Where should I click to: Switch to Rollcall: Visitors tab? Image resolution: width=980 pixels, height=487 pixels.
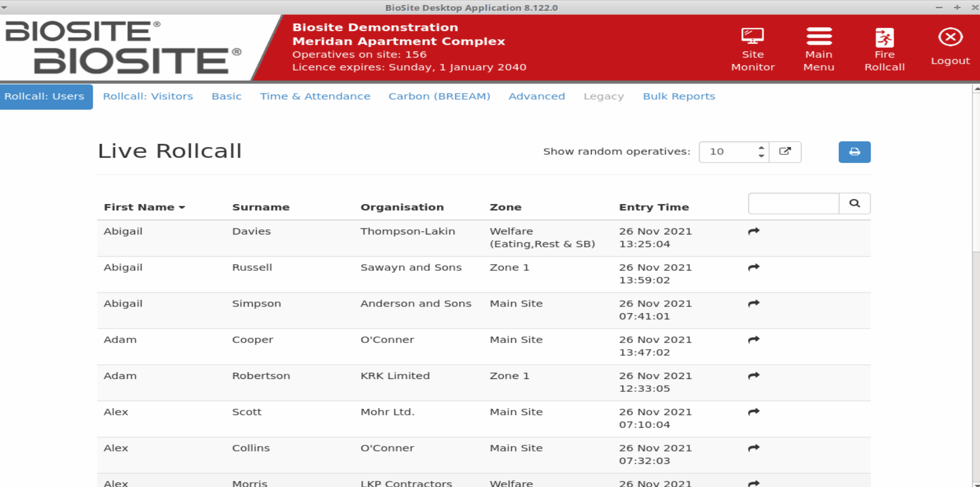point(148,96)
